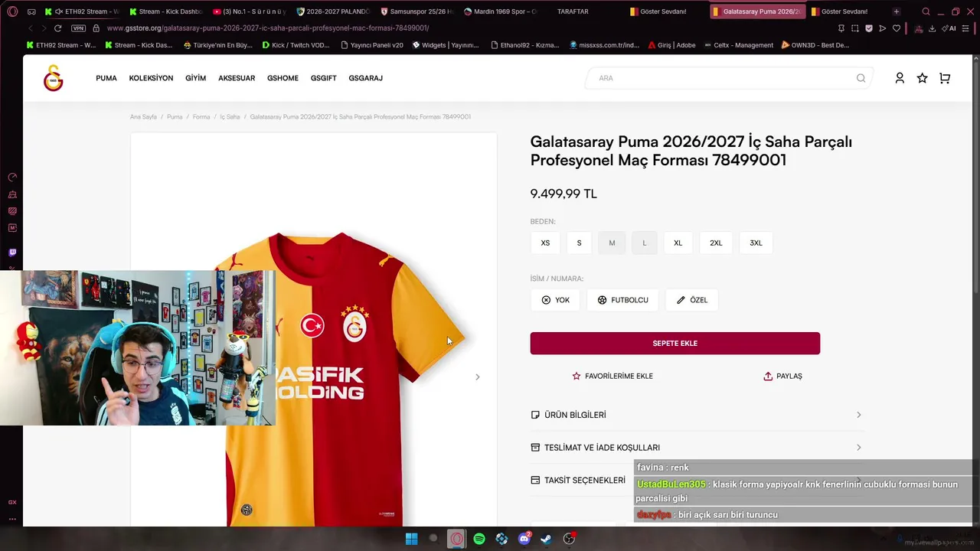
Task: Open the user account icon
Action: [x=900, y=78]
